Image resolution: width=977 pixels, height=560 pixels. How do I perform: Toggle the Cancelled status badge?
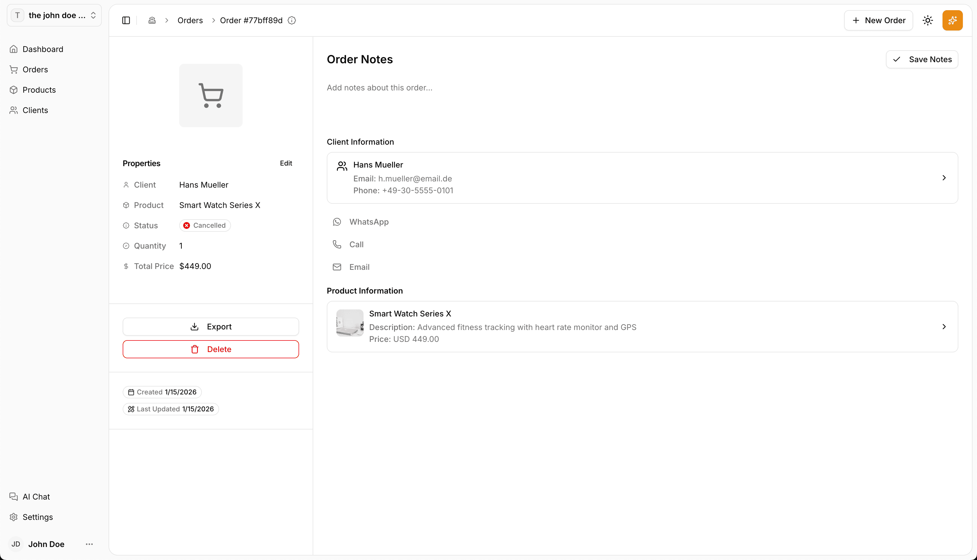pos(204,225)
